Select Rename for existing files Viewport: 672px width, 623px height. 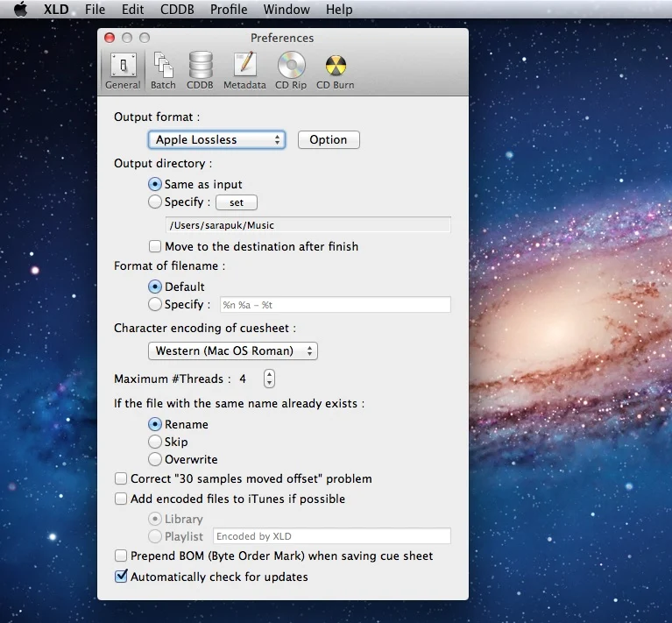[155, 424]
